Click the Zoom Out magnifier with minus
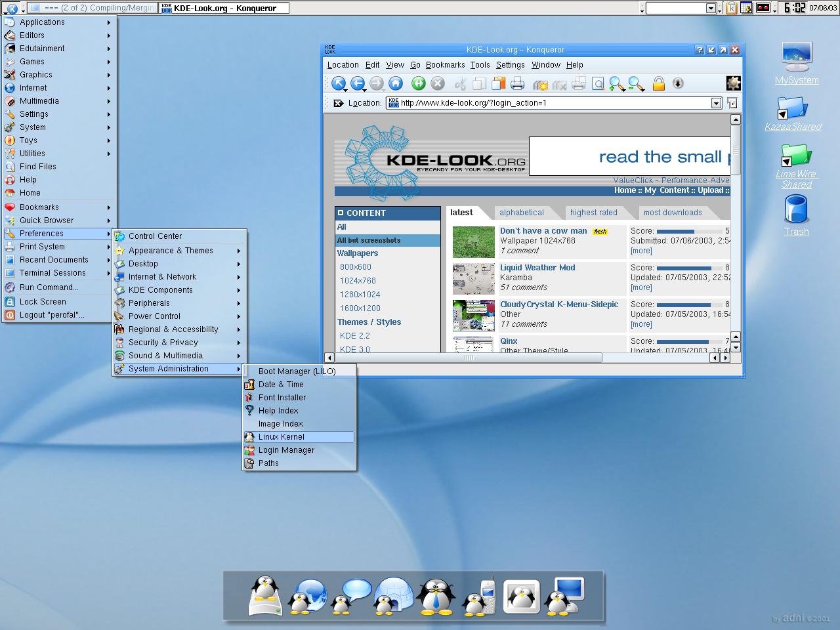The height and width of the screenshot is (630, 840). click(635, 83)
